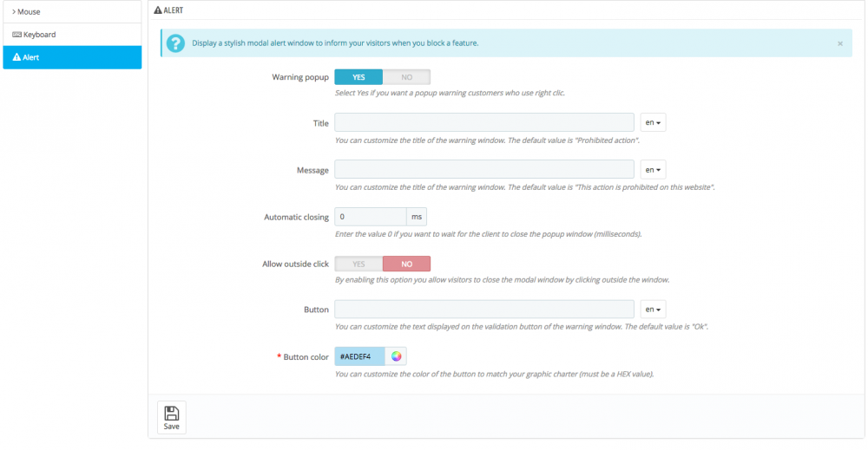The image size is (868, 450).
Task: Click the keyboard icon in sidebar
Action: coord(16,35)
